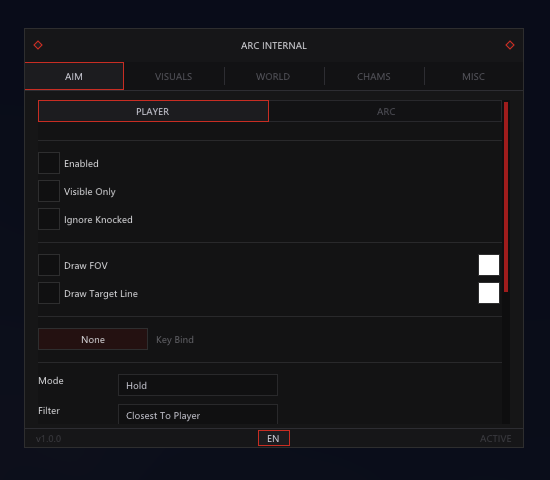Check the Ignore Knocked option
This screenshot has height=480, width=550.
coord(49,219)
